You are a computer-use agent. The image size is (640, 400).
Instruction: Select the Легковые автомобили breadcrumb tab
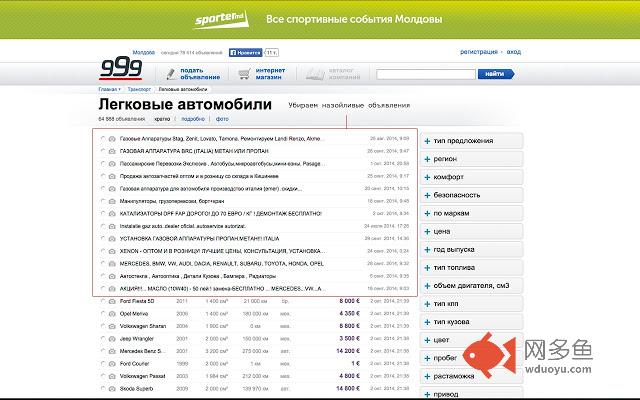183,89
